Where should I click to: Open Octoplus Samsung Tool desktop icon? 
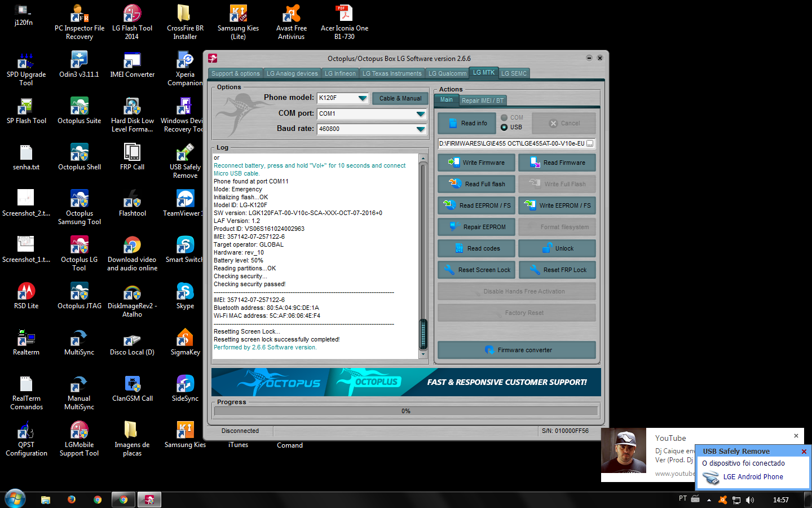[79, 207]
